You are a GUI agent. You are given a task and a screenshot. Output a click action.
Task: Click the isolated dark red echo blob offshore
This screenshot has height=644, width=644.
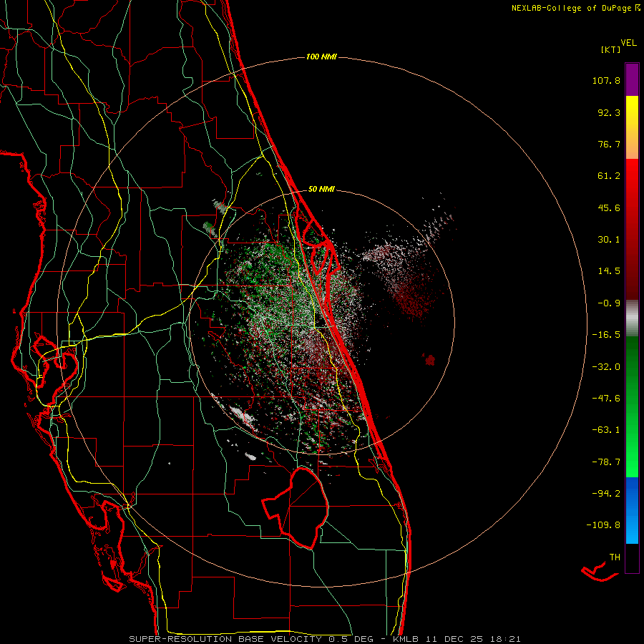tap(430, 360)
